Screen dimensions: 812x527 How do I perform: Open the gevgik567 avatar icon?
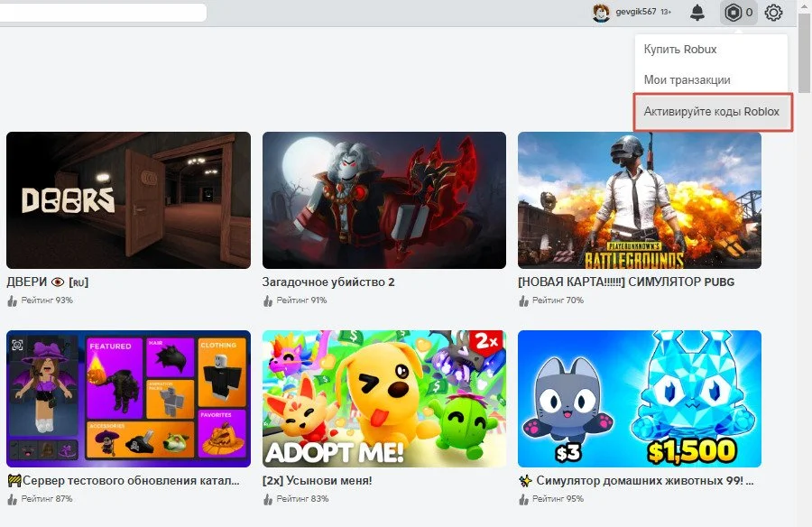[601, 12]
